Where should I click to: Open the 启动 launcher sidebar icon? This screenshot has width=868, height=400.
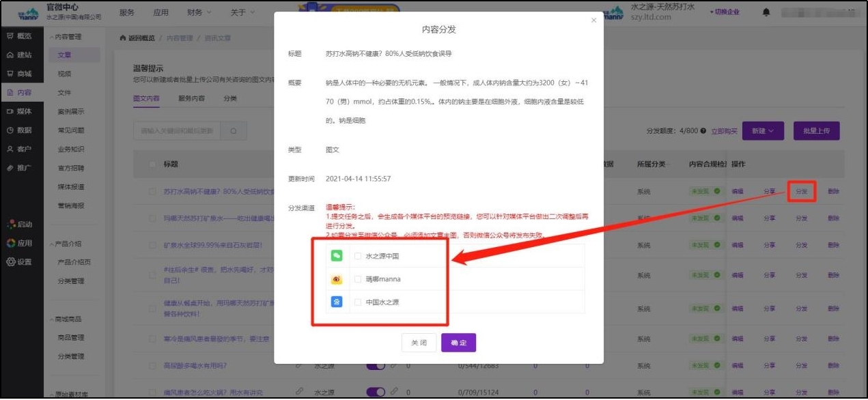pos(11,224)
